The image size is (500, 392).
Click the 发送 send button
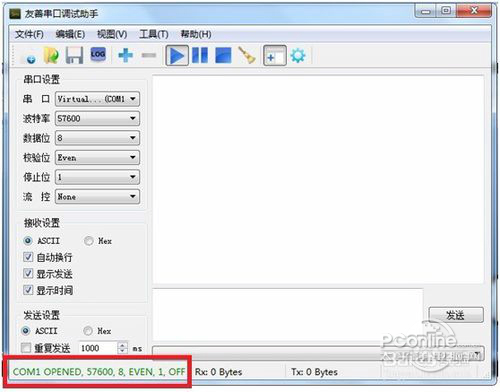tap(456, 315)
